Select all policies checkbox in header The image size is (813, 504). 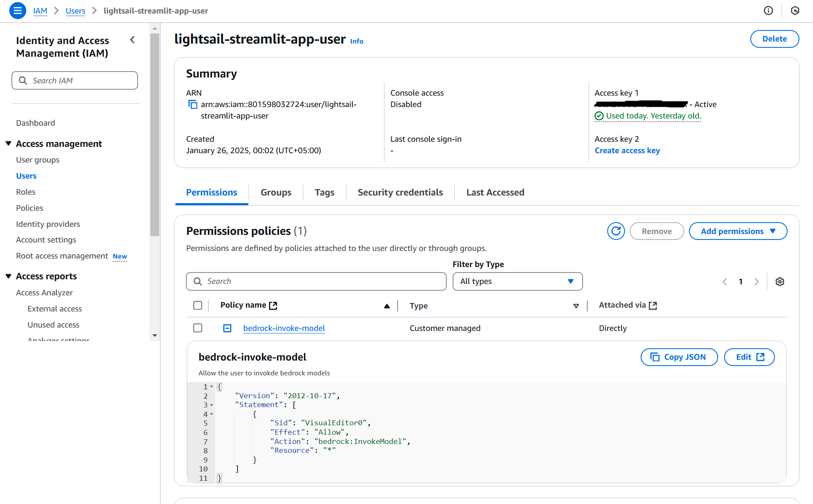197,306
